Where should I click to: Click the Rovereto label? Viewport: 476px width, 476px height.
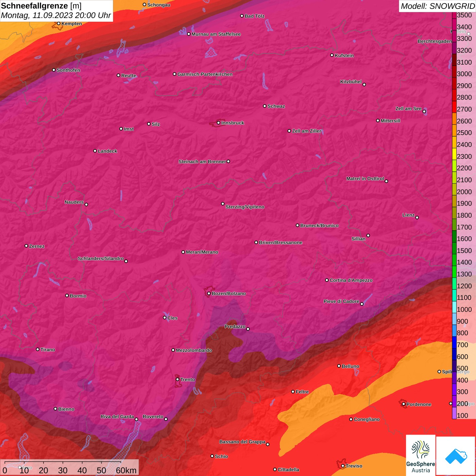153,417
